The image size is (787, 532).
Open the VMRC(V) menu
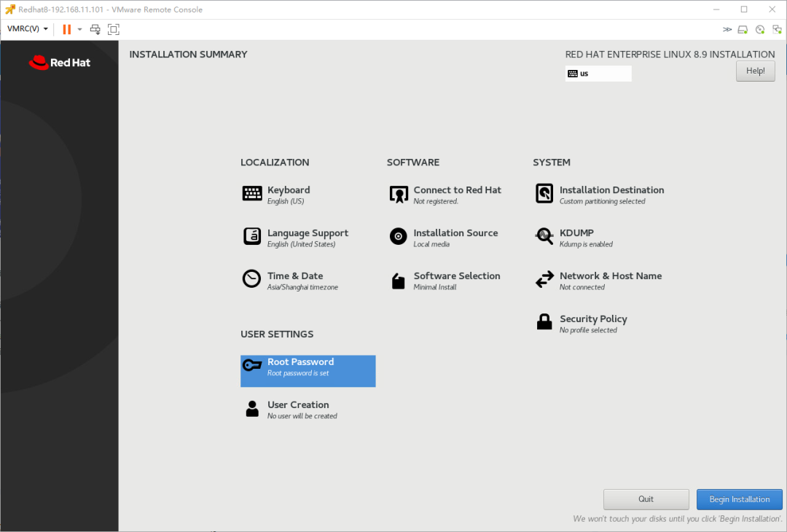(x=28, y=28)
